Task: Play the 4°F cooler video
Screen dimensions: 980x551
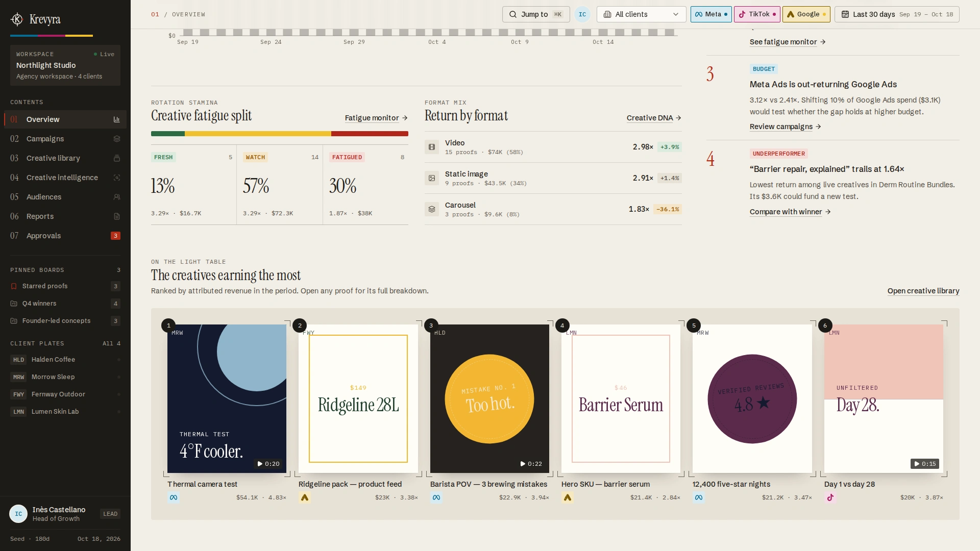Action: pyautogui.click(x=267, y=464)
